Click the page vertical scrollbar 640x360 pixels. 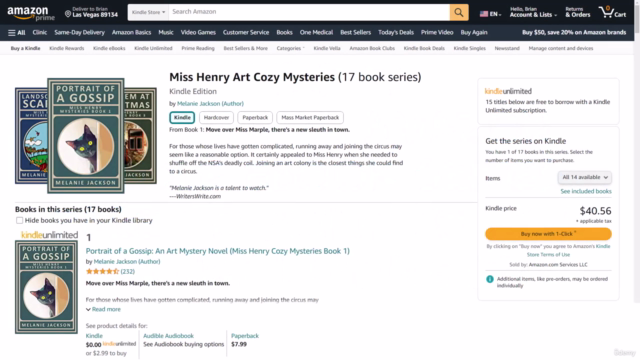coord(637,151)
